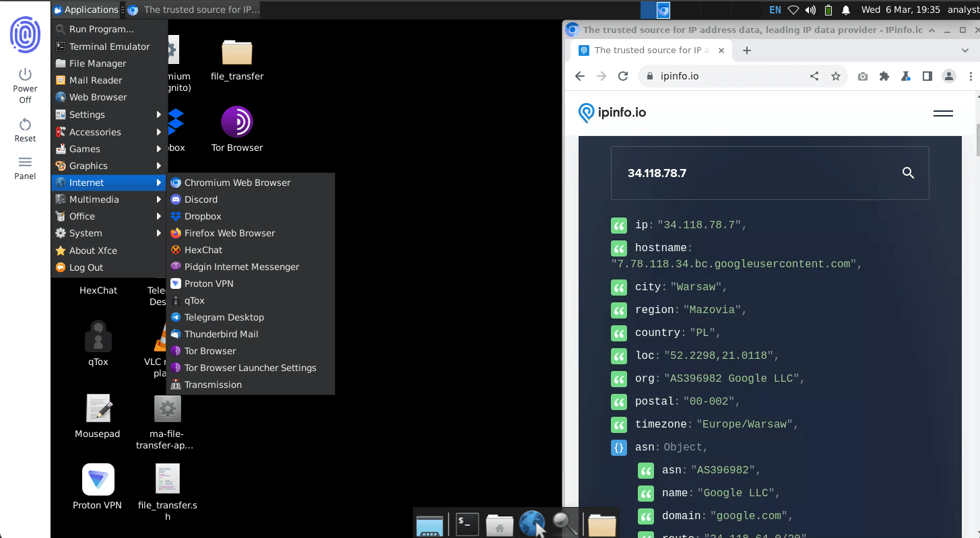Launch terminal from the bottom dock
This screenshot has width=980, height=538.
[467, 523]
